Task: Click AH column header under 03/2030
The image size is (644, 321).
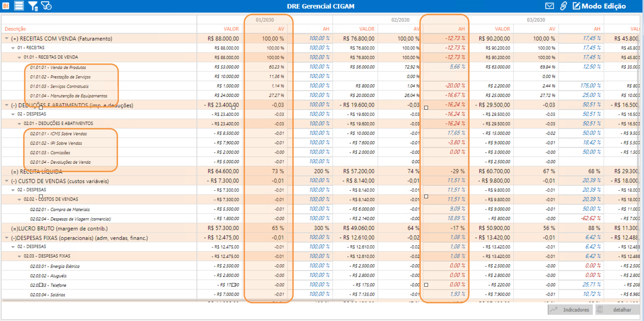Action: click(x=597, y=29)
